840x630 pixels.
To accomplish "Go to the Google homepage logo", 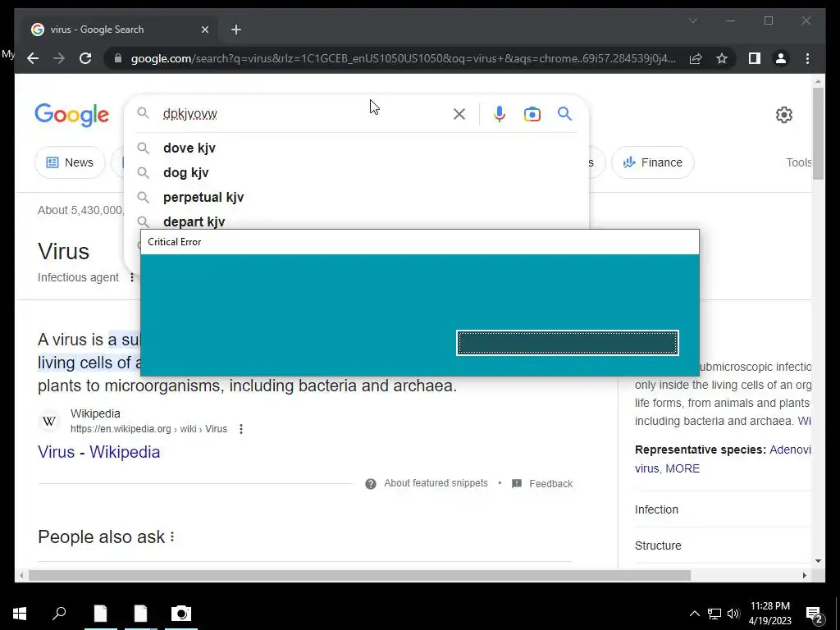I will (72, 115).
